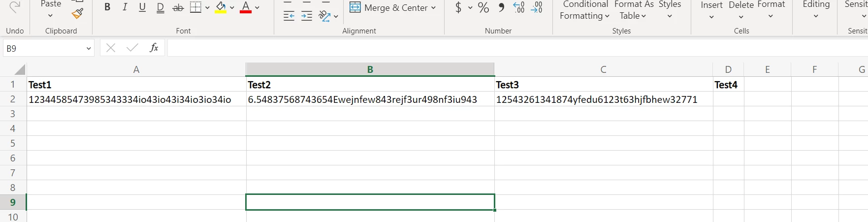Click the Enter checkmark in formula bar

(x=132, y=48)
